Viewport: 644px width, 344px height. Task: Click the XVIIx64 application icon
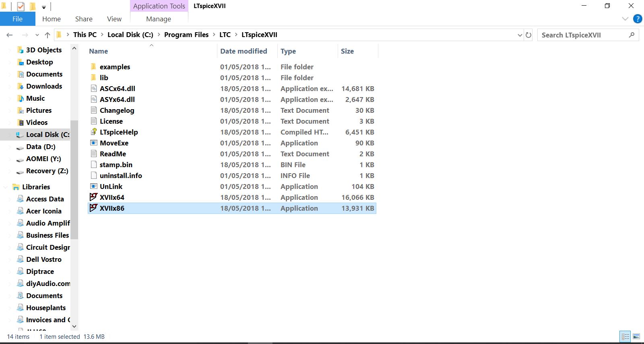(x=93, y=197)
